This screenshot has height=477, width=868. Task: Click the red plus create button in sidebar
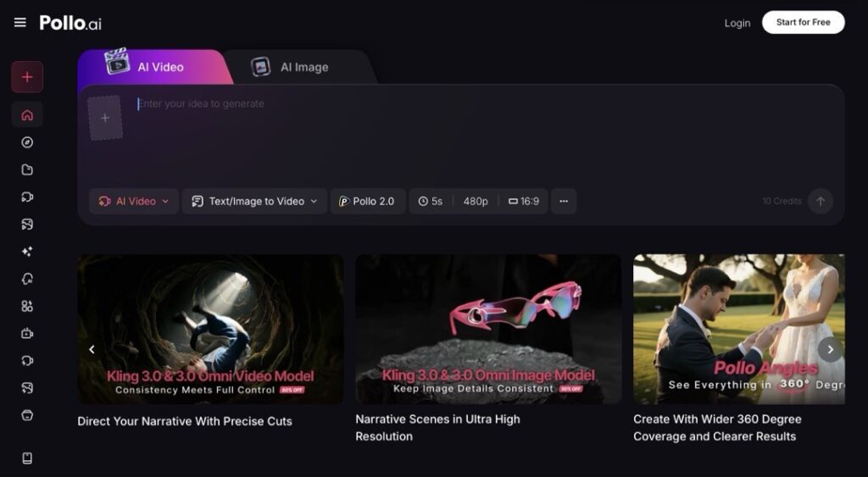27,77
